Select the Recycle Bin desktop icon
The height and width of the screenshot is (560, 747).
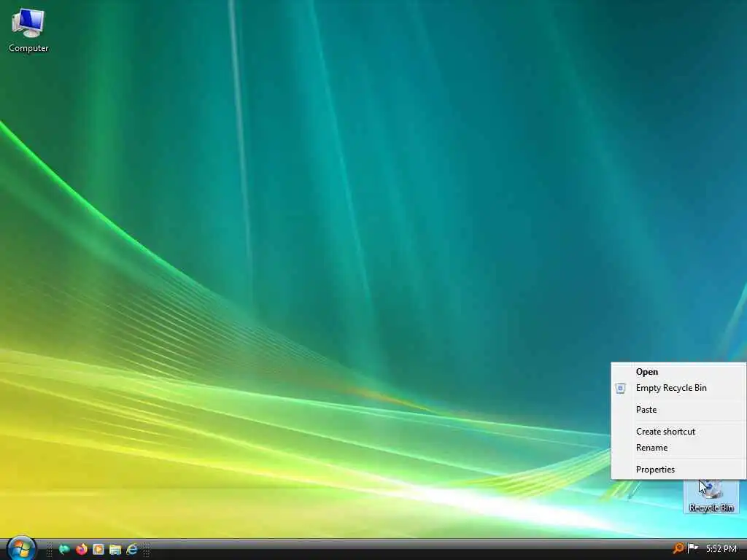[x=711, y=496]
